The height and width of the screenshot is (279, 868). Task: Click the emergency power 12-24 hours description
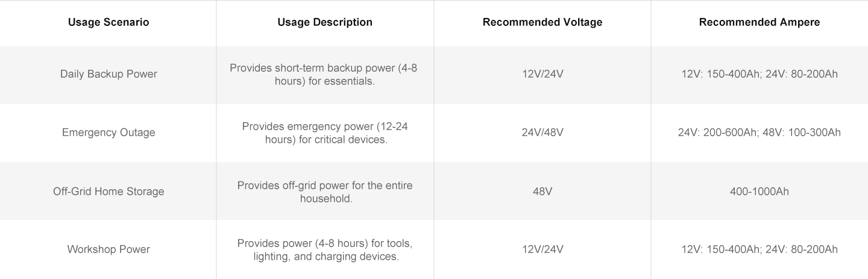[325, 133]
